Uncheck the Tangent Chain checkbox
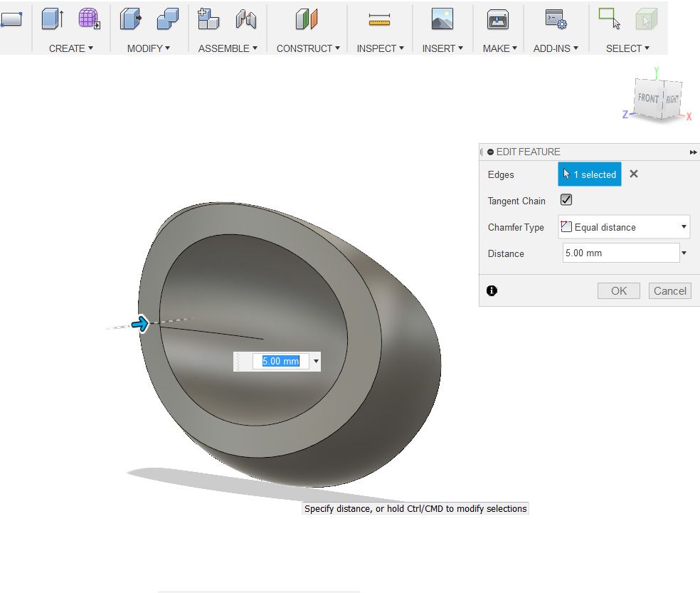 566,201
